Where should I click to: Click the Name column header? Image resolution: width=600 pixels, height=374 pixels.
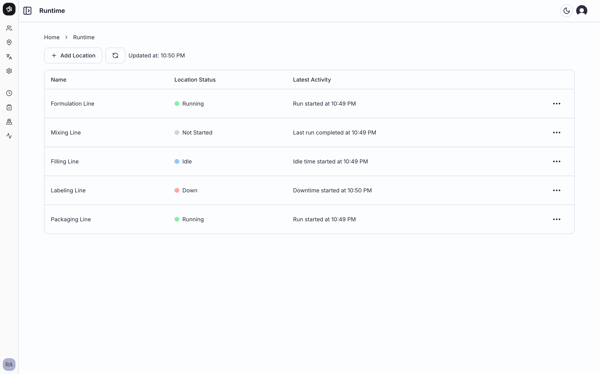pyautogui.click(x=59, y=80)
